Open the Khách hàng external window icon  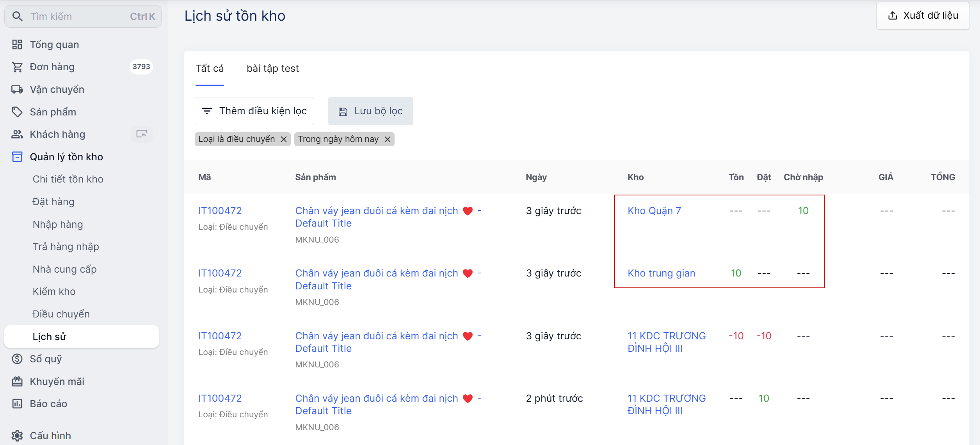pyautogui.click(x=141, y=134)
